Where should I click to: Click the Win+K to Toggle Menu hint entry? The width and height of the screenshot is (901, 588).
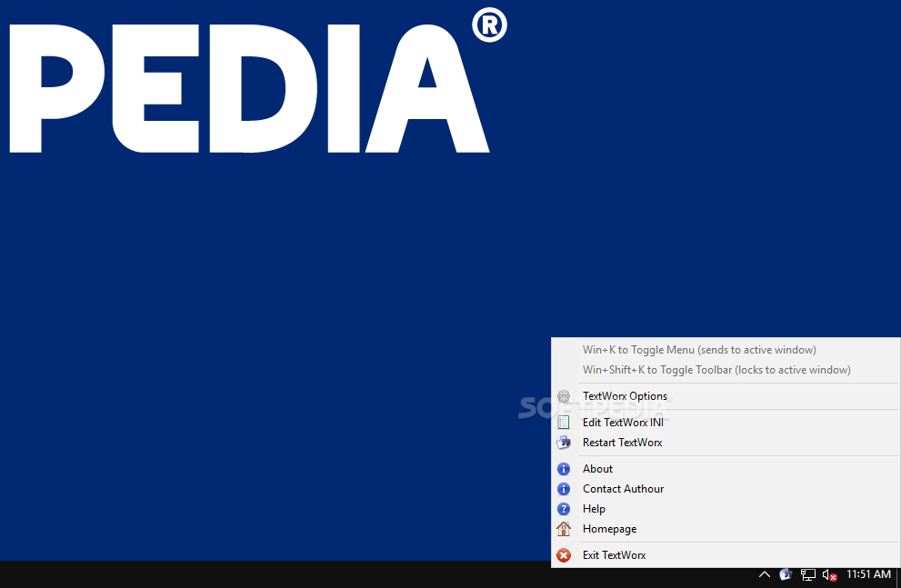click(x=726, y=350)
